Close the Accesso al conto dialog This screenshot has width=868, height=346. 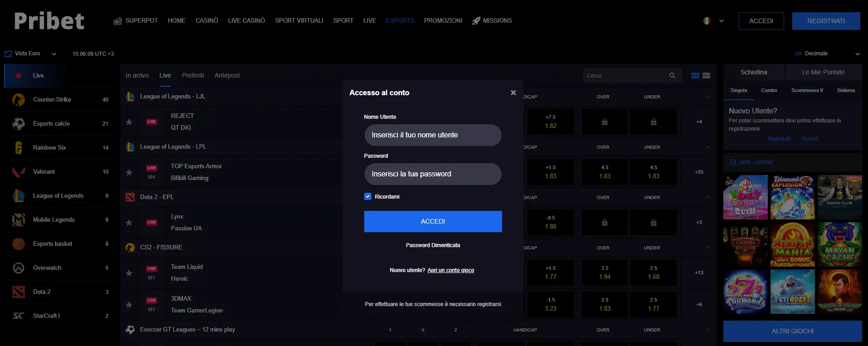(x=513, y=93)
